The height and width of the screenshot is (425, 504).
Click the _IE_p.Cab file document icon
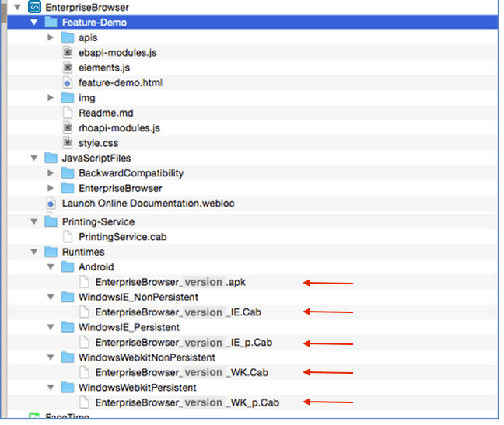(84, 342)
